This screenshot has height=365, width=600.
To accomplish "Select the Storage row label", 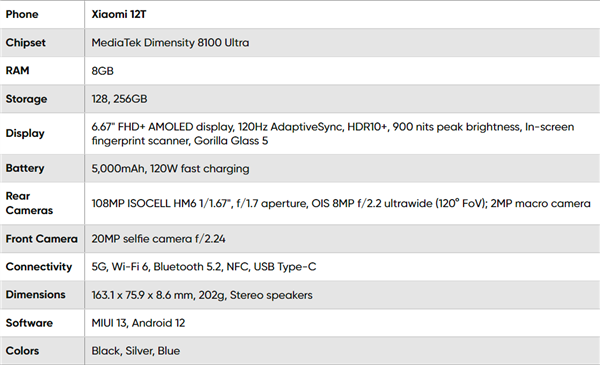I will [x=26, y=99].
